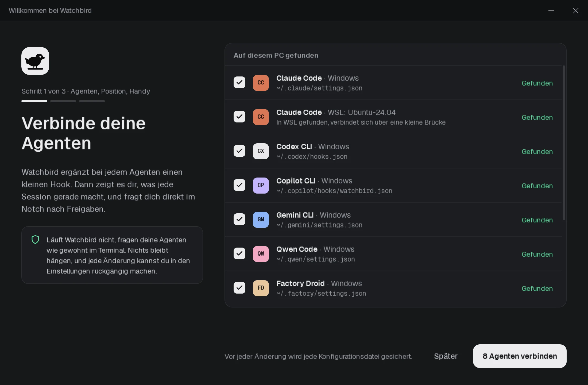Click the orange CC icon for Claude Code Windows
The image size is (588, 385).
(261, 83)
